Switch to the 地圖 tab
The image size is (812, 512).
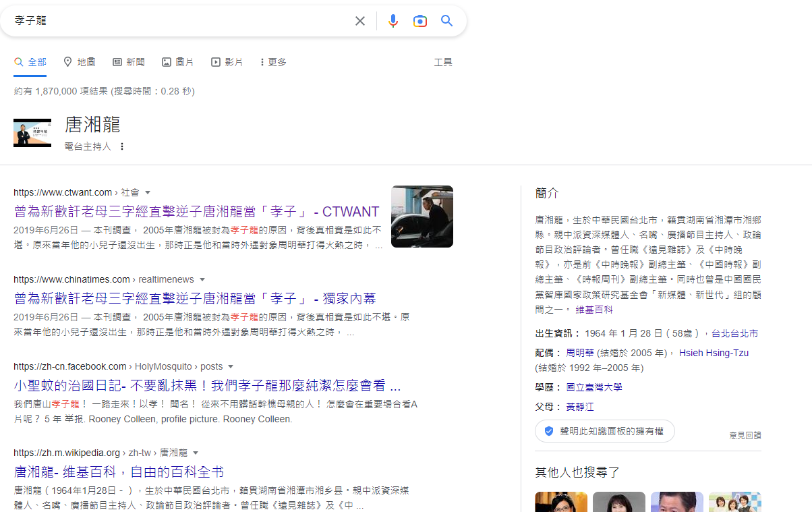pos(79,62)
